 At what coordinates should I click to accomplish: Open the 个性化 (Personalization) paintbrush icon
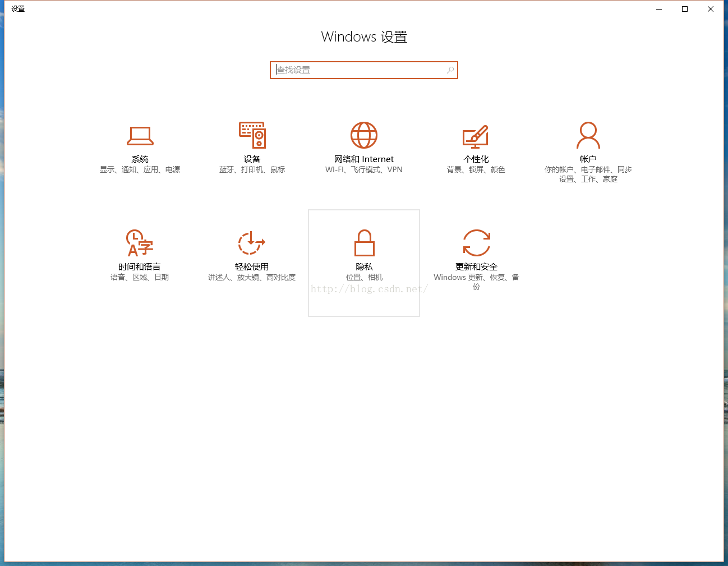pyautogui.click(x=476, y=136)
